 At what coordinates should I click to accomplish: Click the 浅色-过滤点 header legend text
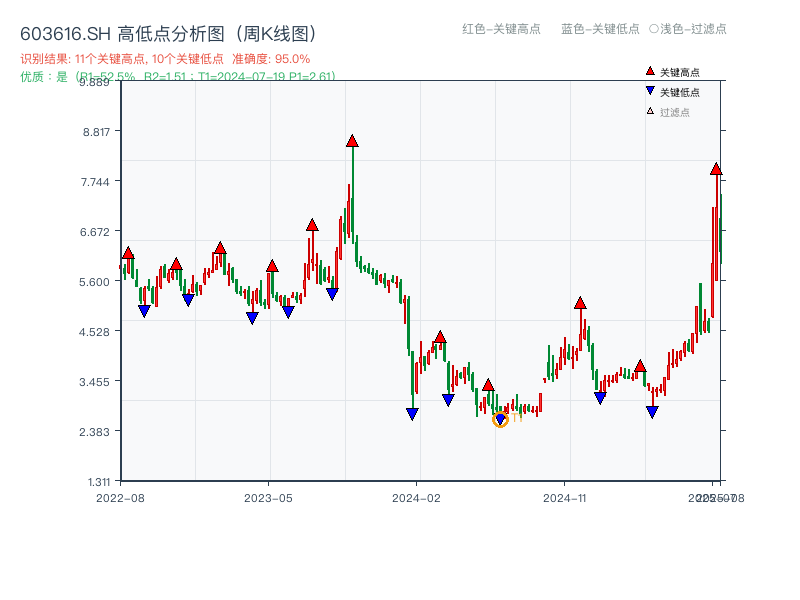tap(688, 29)
